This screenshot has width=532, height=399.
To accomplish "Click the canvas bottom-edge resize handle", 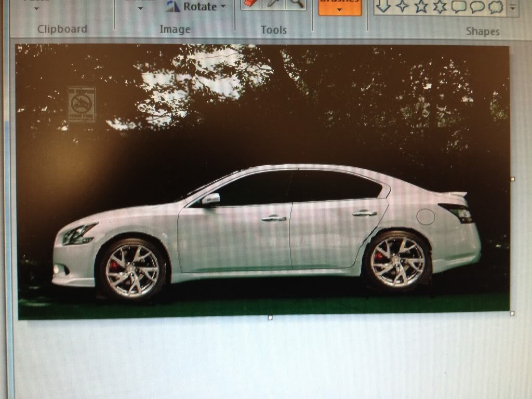I will [270, 318].
